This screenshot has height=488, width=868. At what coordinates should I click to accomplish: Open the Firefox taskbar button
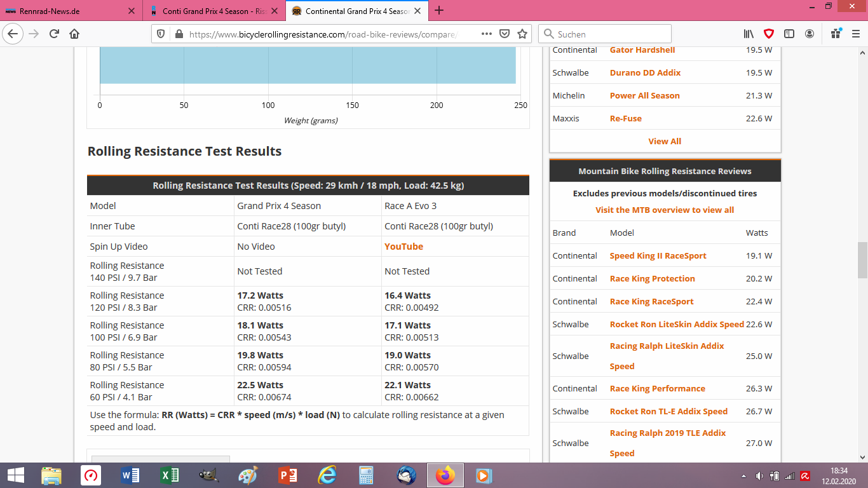point(445,475)
